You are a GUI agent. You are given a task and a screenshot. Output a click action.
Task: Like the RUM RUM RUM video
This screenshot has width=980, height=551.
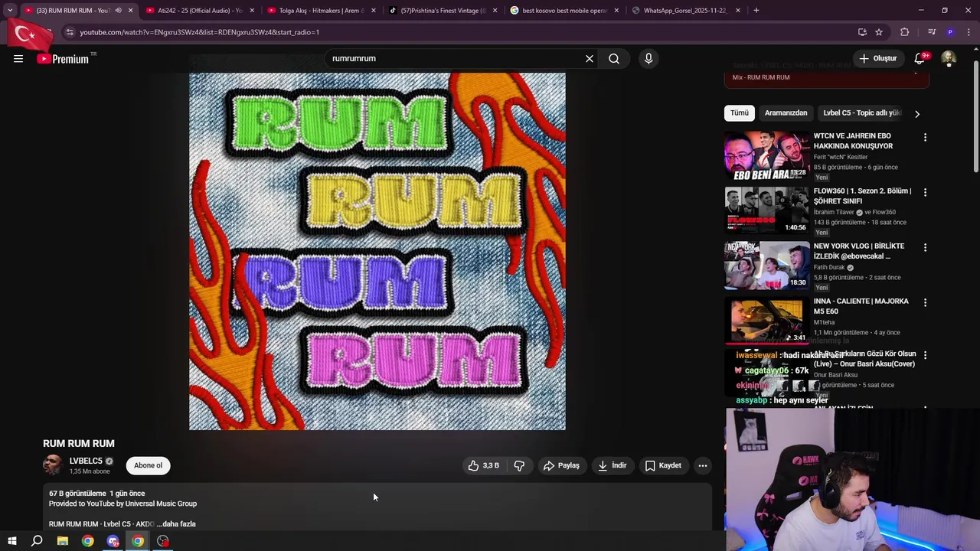point(484,465)
